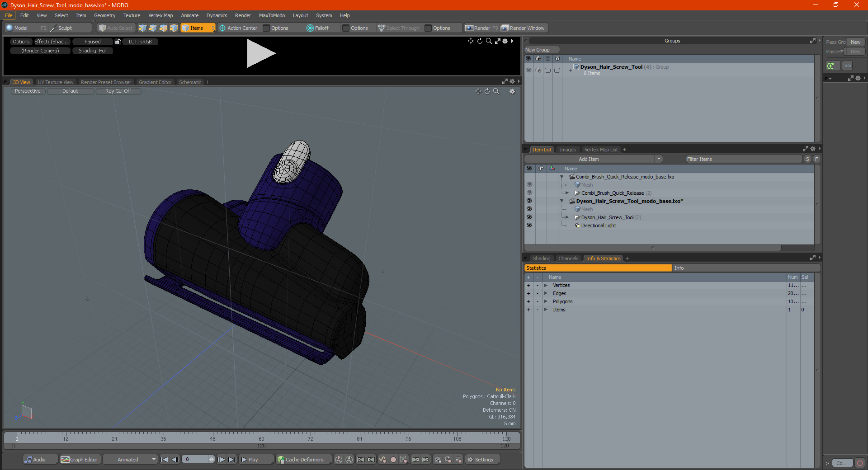Image resolution: width=868 pixels, height=470 pixels.
Task: Open timeline Settings
Action: click(482, 460)
